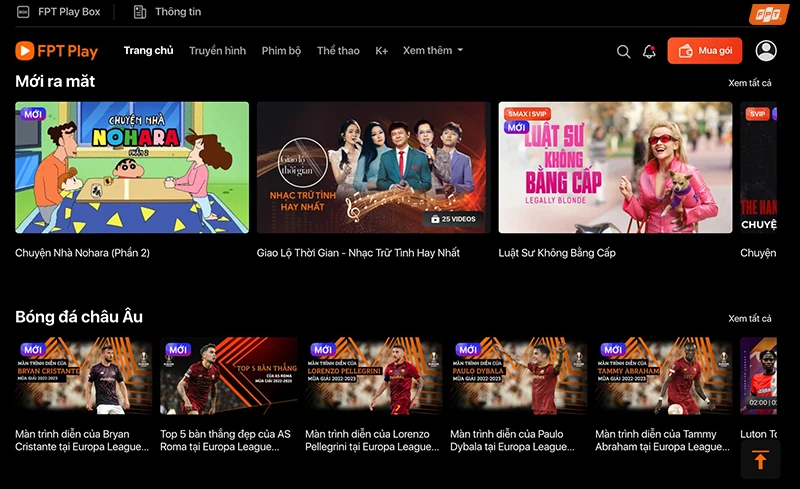Open the Giao Lộ Thời Gian thumbnail

click(x=373, y=167)
